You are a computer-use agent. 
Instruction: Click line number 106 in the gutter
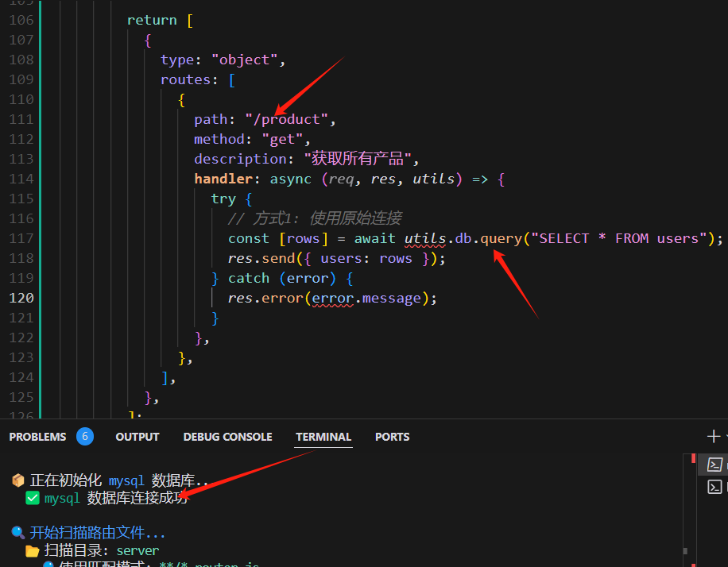coord(21,20)
